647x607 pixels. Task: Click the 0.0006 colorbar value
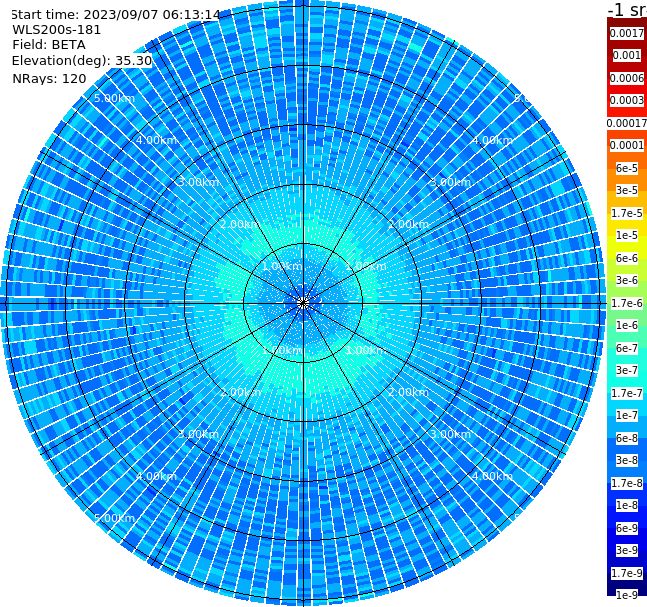click(627, 78)
